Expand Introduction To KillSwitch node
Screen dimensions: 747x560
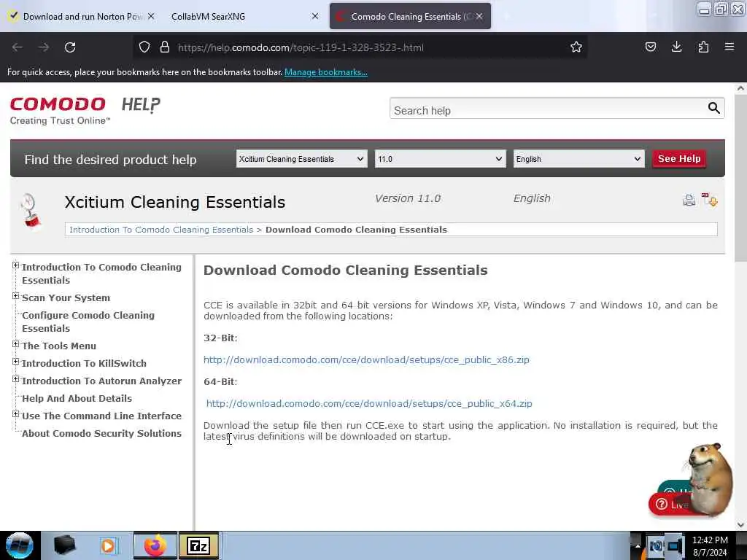coord(16,362)
